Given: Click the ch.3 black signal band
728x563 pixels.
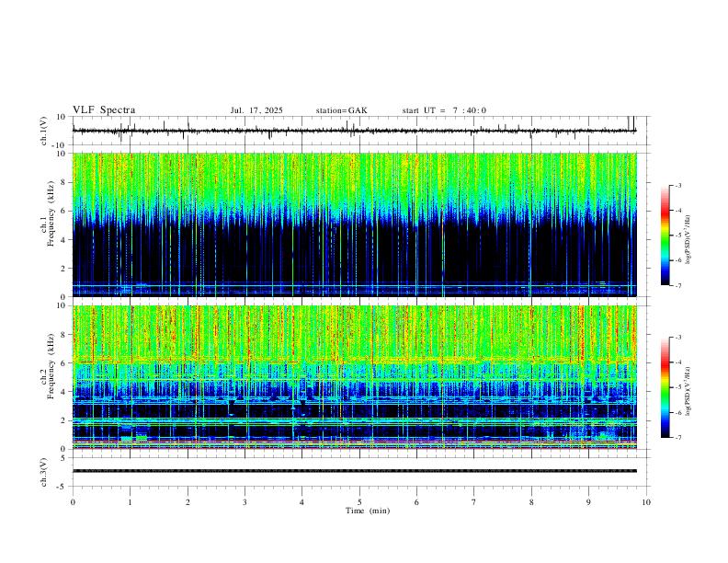Looking at the screenshot, I should (x=354, y=471).
